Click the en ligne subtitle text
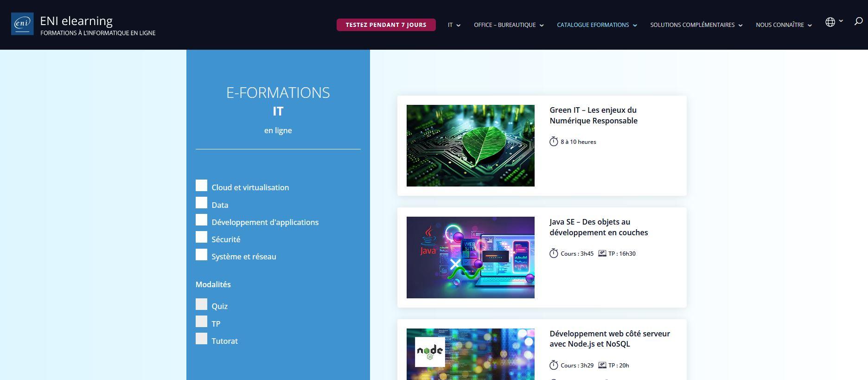868x380 pixels. (x=278, y=130)
